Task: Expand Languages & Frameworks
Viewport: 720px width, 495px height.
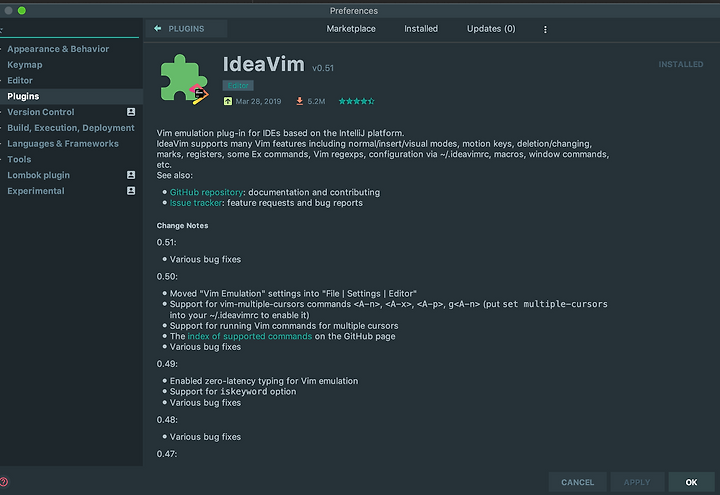Action: point(63,144)
